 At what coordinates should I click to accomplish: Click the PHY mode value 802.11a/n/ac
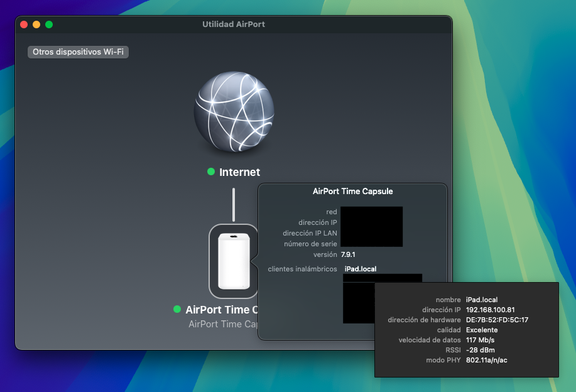click(x=486, y=361)
